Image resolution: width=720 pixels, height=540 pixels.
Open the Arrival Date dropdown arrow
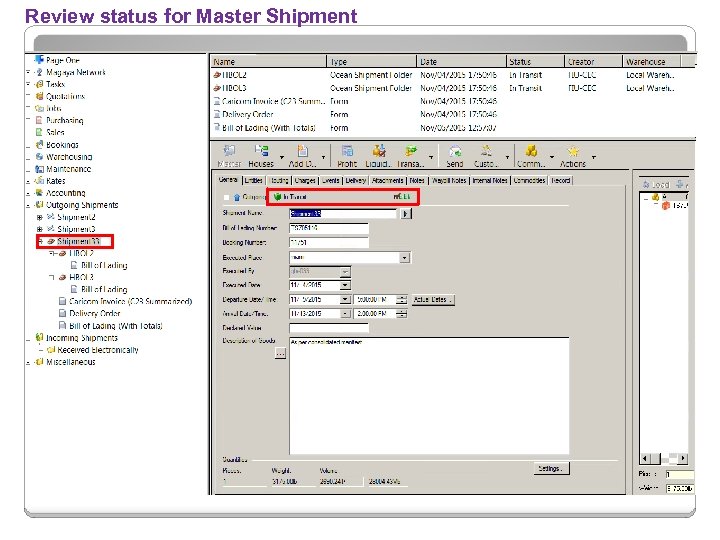(x=345, y=314)
